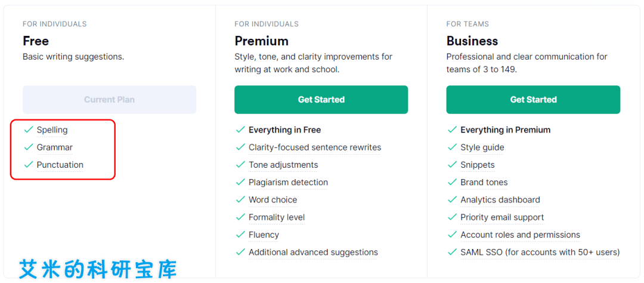Viewport: 644px width, 283px height.
Task: Click Get Started under Premium plan
Action: [x=321, y=100]
